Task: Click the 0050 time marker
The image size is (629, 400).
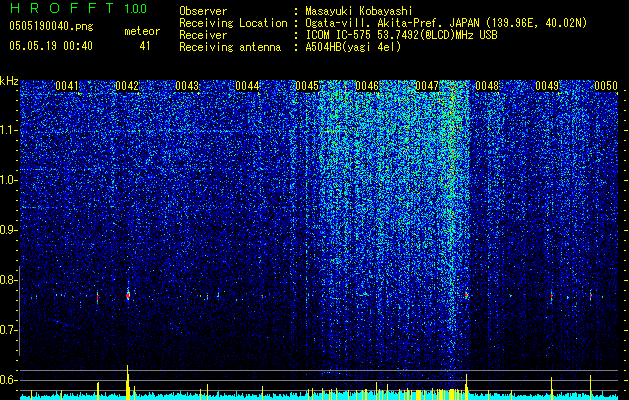Action: (x=606, y=86)
